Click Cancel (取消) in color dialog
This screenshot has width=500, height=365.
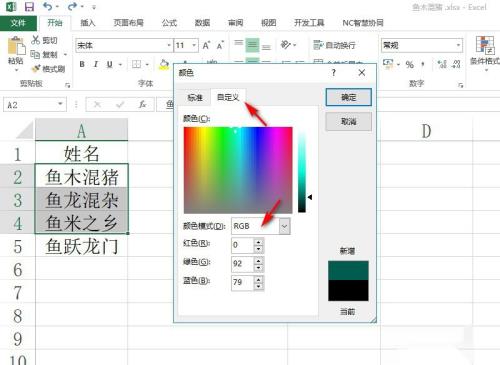pyautogui.click(x=349, y=121)
